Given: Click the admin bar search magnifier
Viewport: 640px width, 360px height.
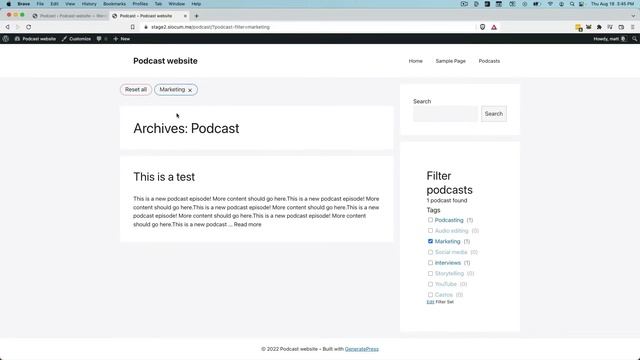Looking at the screenshot, I should pos(634,39).
